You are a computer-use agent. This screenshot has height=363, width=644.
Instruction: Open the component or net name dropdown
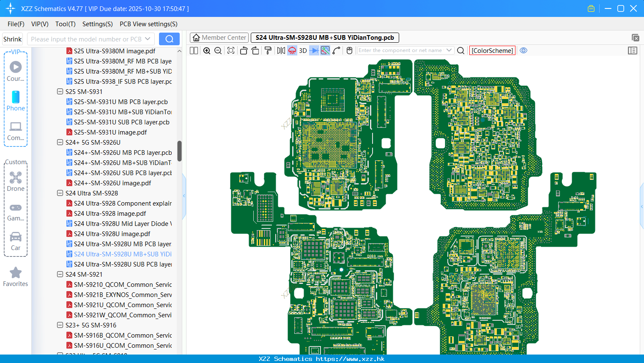[449, 50]
